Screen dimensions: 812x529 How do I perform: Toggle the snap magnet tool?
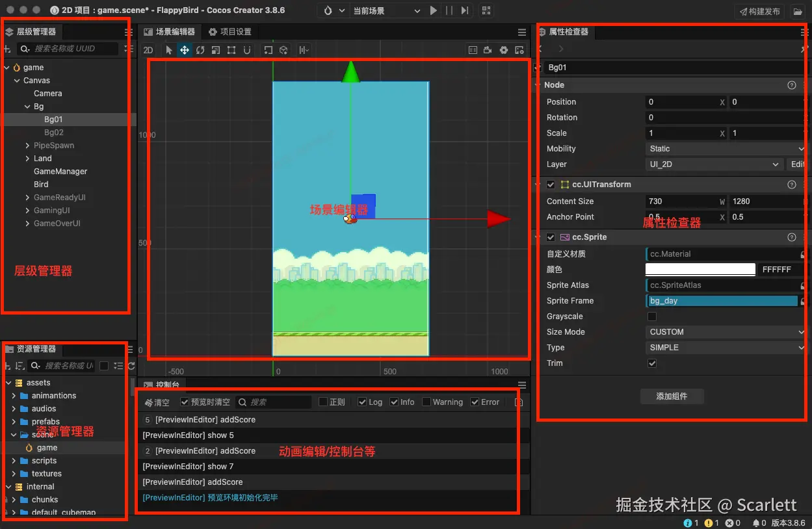247,50
